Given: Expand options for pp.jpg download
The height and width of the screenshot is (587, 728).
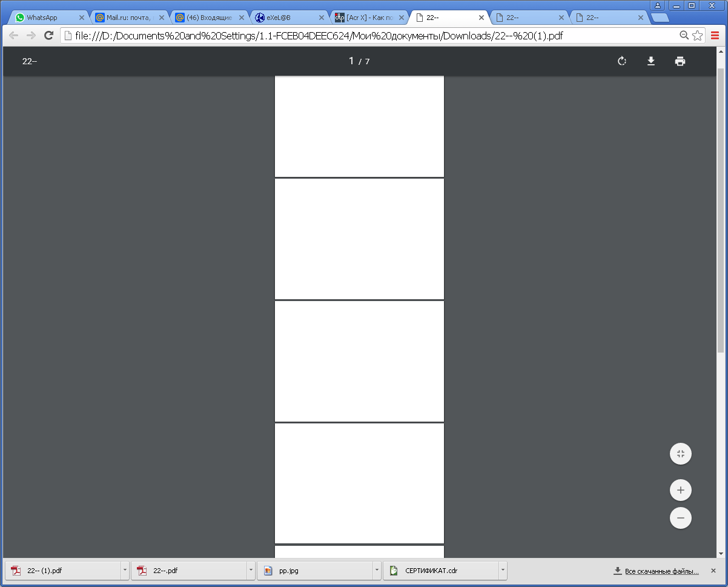Looking at the screenshot, I should point(377,571).
